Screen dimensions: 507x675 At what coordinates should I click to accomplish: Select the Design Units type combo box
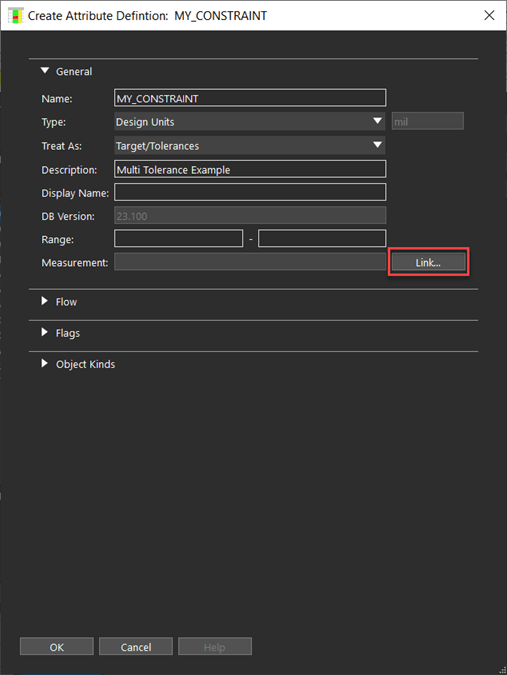click(x=250, y=121)
